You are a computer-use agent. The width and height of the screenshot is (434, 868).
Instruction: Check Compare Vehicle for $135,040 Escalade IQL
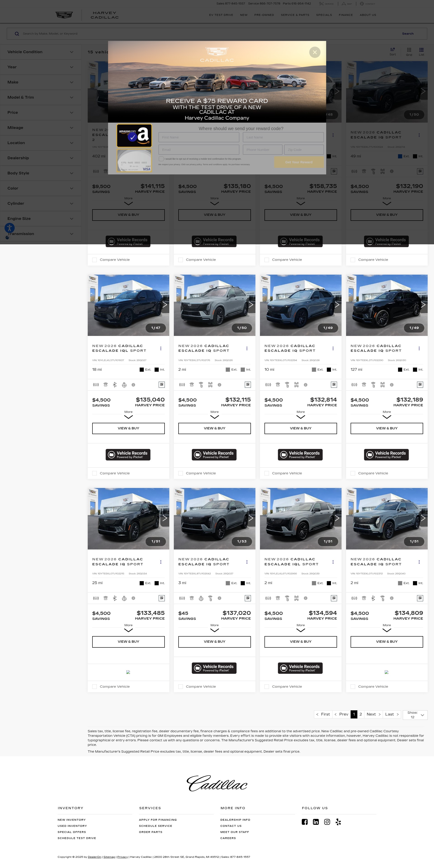coord(95,473)
